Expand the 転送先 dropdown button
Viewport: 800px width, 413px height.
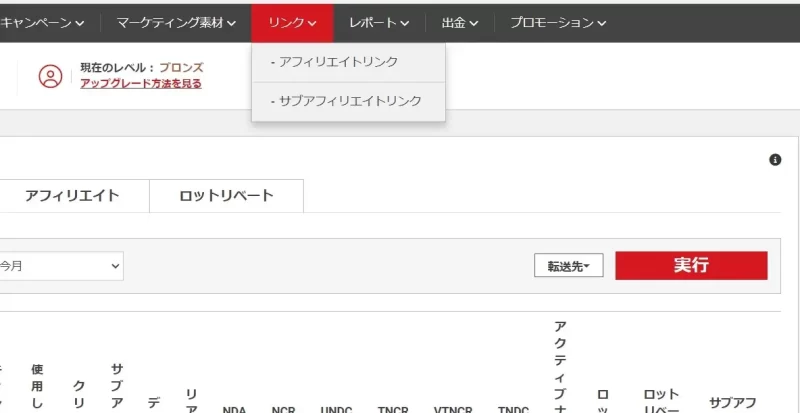click(x=569, y=266)
